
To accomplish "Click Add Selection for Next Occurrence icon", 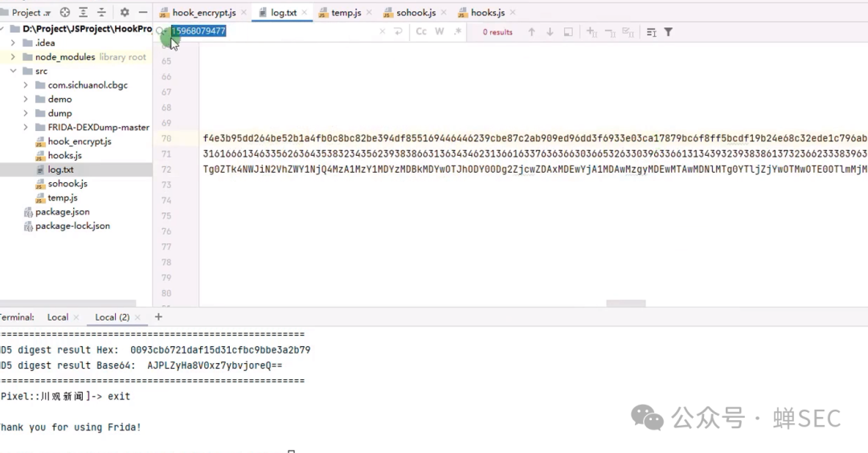I will [592, 32].
